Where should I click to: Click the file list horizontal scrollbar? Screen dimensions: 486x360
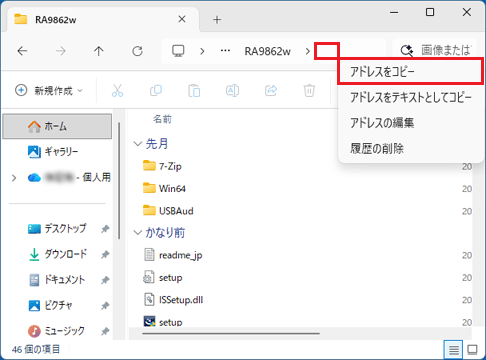pos(231,333)
